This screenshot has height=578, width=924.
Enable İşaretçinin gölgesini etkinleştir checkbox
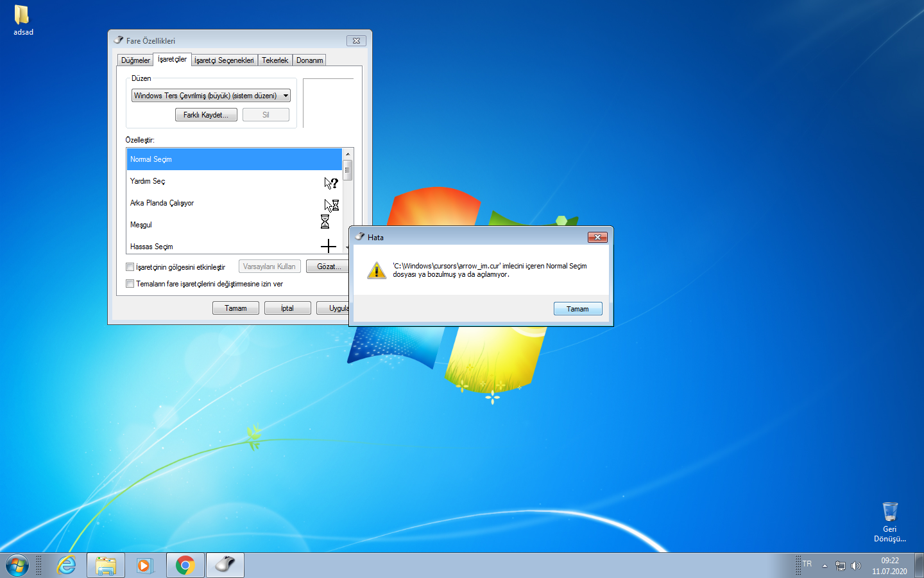pyautogui.click(x=130, y=267)
